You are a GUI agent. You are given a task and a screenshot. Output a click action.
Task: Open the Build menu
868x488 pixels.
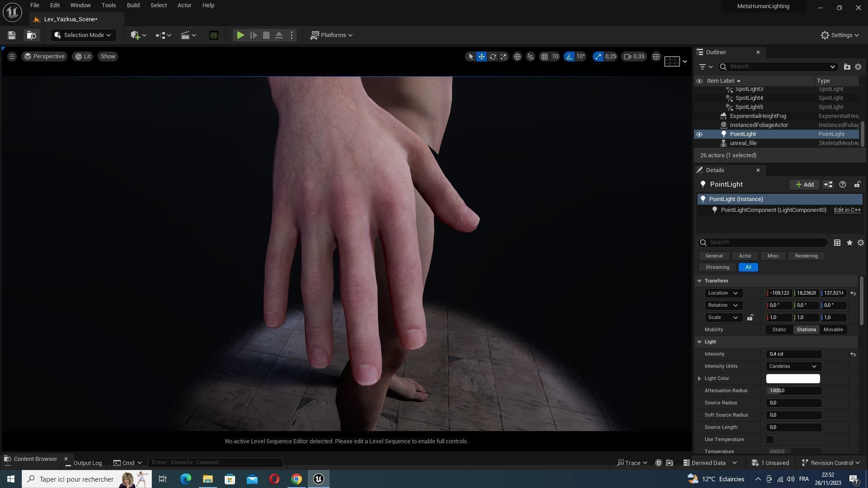coord(133,5)
